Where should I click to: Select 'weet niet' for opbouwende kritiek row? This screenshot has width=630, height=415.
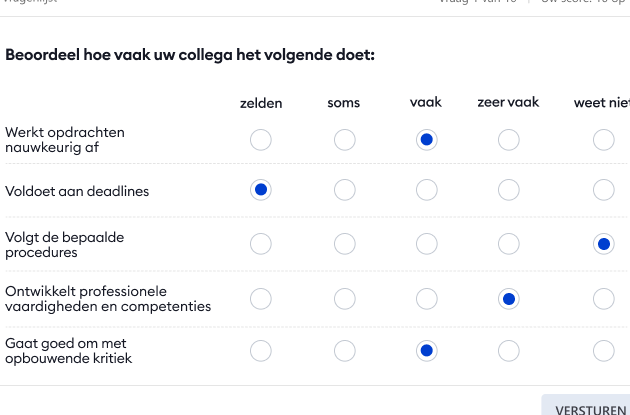pos(603,351)
